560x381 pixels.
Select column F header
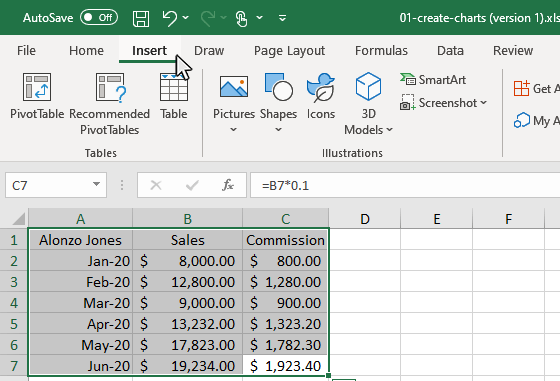509,219
